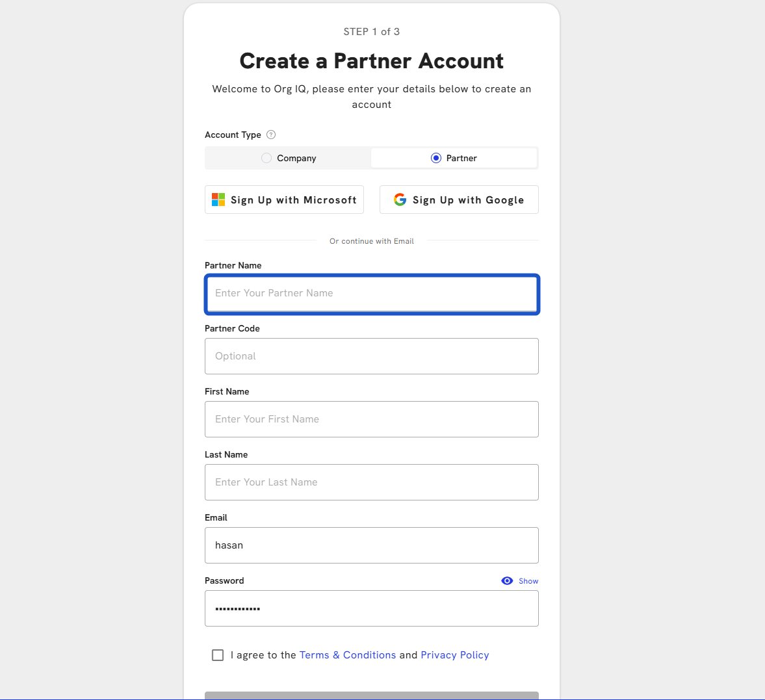Select the Company account type radio button

tap(266, 158)
